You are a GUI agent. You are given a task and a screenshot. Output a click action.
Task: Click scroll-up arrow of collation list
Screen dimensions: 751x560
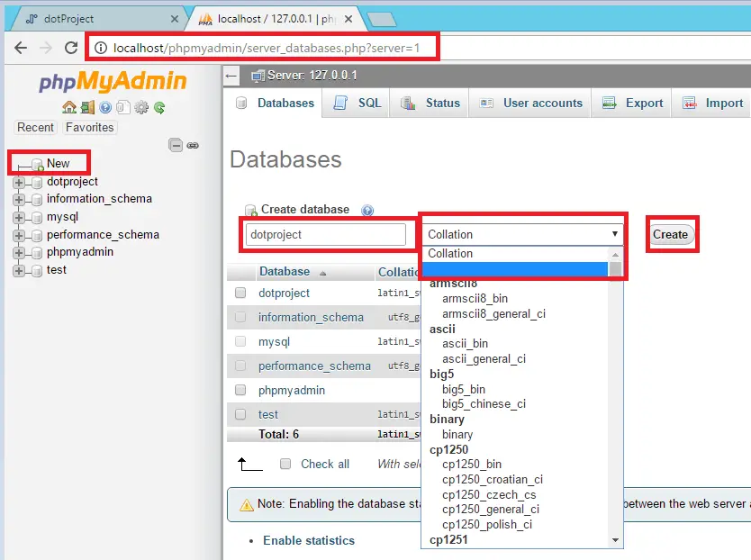(x=615, y=254)
